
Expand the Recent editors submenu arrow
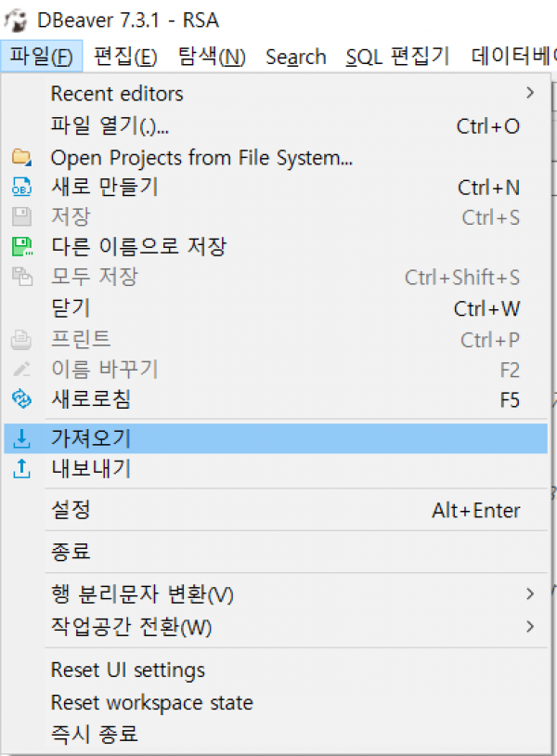coord(530,93)
